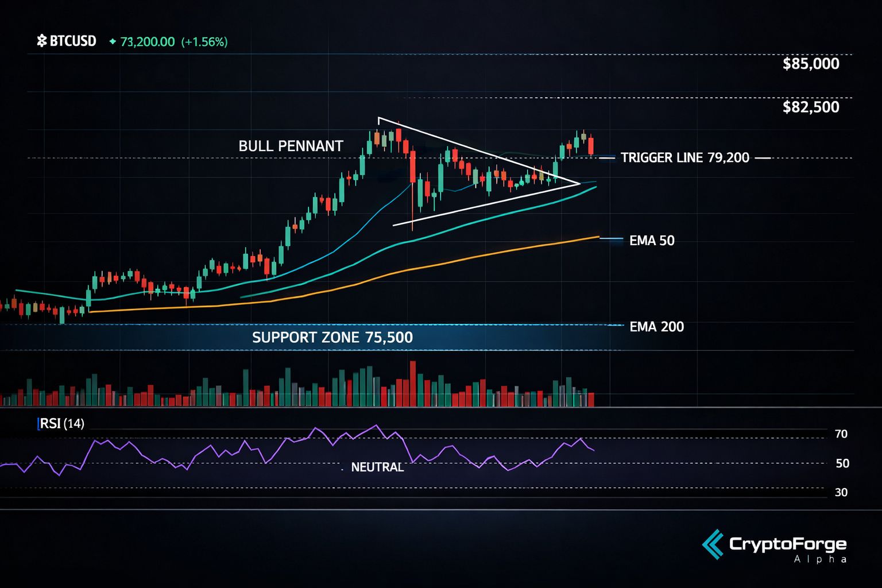Select the SUPPORT ZONE 75,500 label
Screen dimensions: 882x588
332,337
